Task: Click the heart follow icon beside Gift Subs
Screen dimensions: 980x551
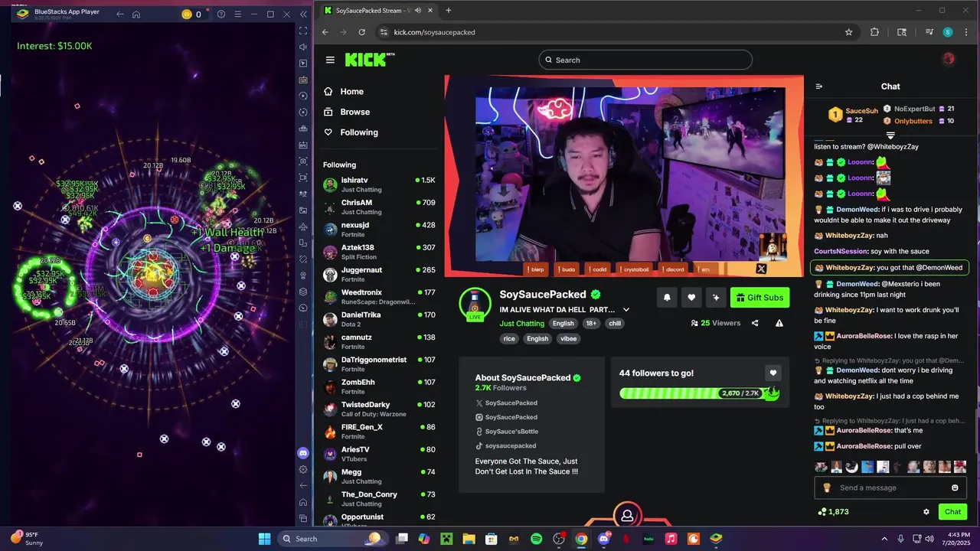Action: click(691, 298)
